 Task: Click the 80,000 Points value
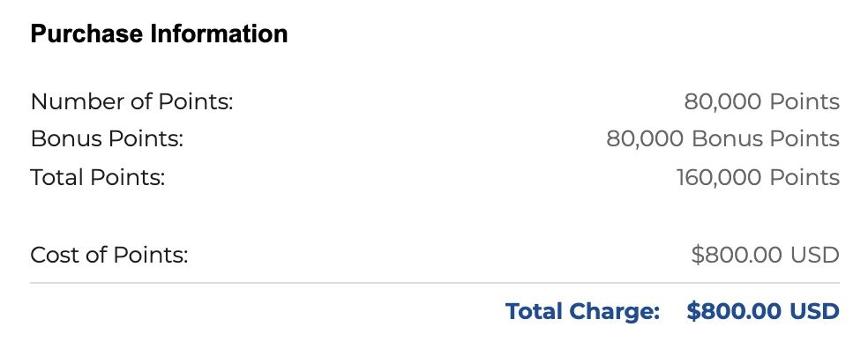tap(762, 101)
